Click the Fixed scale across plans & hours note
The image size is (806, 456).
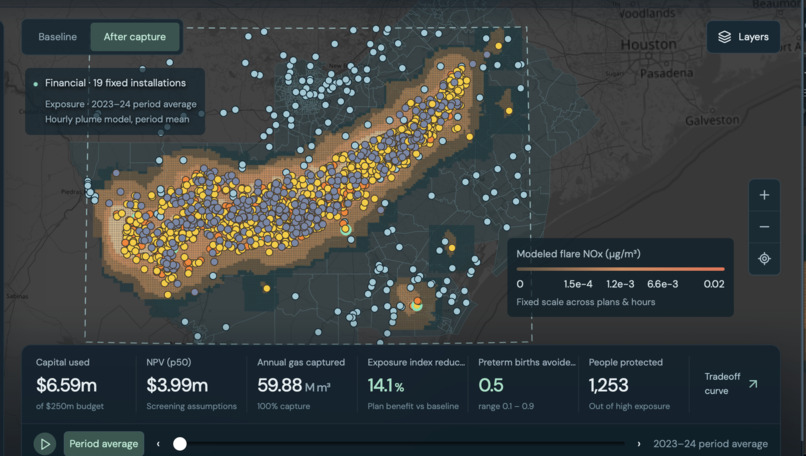585,302
